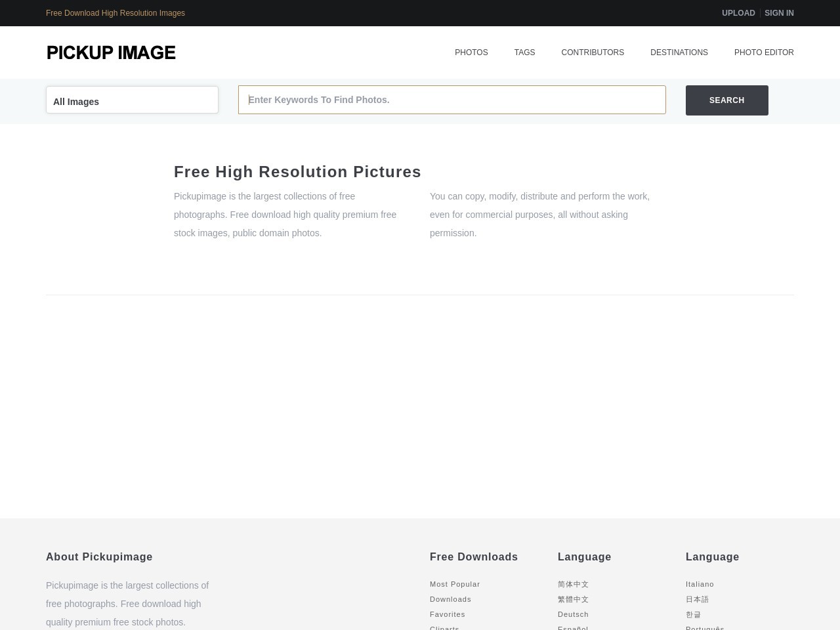840x630 pixels.
Task: Open the CONTRIBUTORS navigation link
Action: (592, 52)
